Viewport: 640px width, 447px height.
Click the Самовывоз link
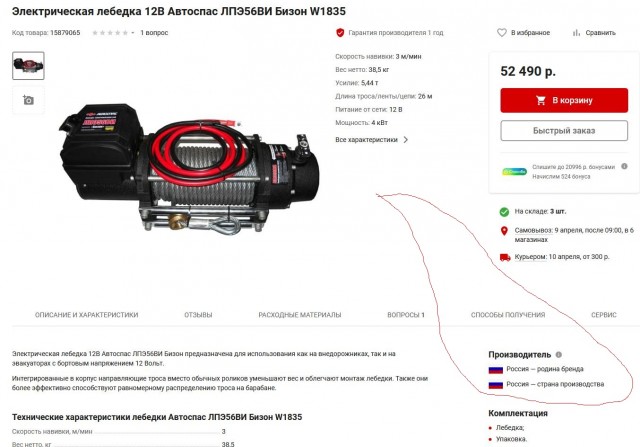coord(533,230)
